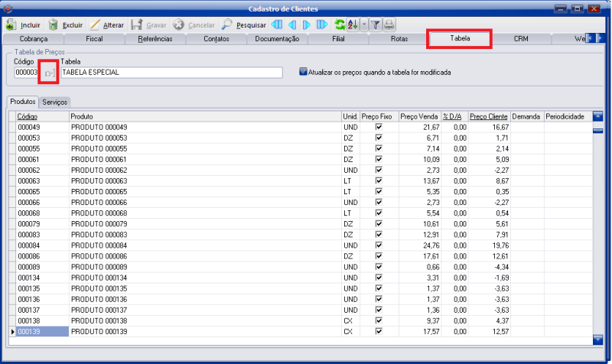This screenshot has height=364, width=612.
Task: Toggle Preço Fixo for PRODUTO 000084
Action: 379,245
